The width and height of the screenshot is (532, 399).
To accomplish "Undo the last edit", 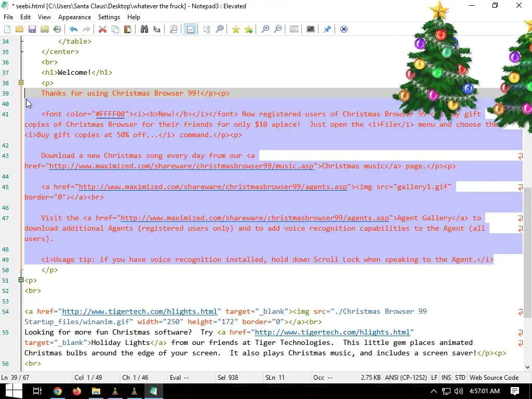I will (73, 29).
